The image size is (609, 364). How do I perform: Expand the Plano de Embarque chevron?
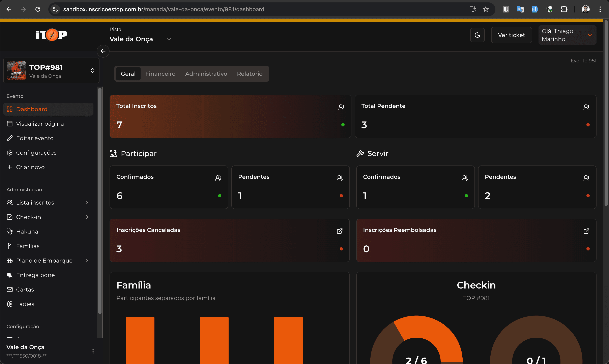tap(87, 261)
